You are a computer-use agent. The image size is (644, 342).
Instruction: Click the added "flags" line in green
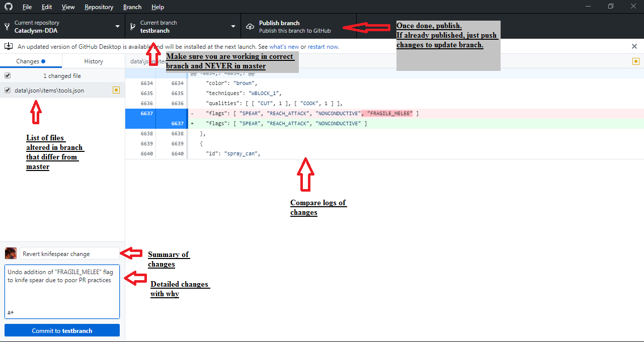(x=416, y=124)
